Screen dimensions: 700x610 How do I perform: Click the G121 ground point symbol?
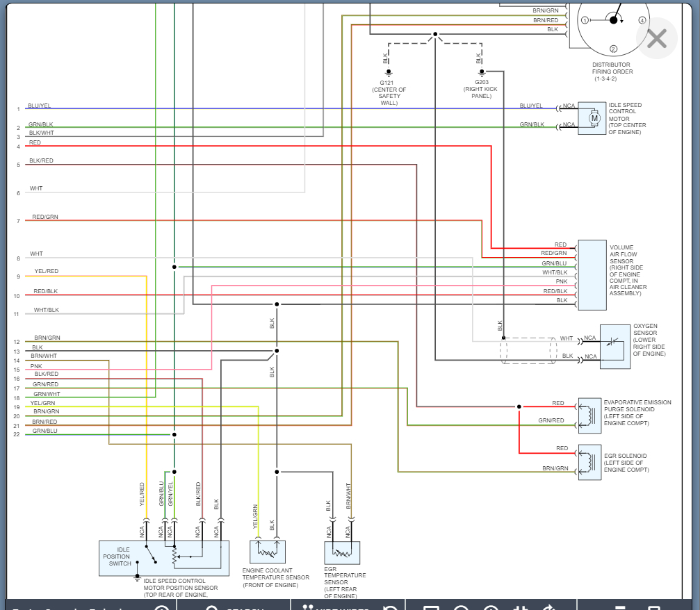pyautogui.click(x=389, y=72)
